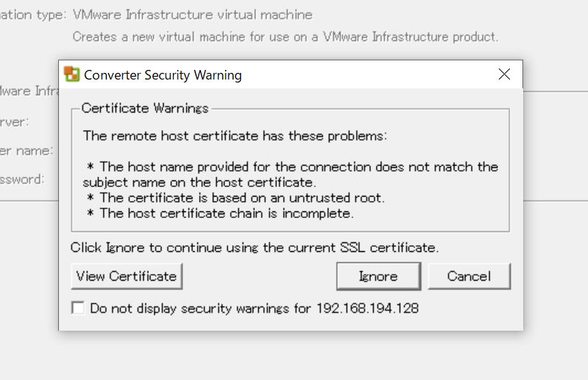Click the destination type label in the background
The width and height of the screenshot is (588, 380).
pyautogui.click(x=33, y=15)
